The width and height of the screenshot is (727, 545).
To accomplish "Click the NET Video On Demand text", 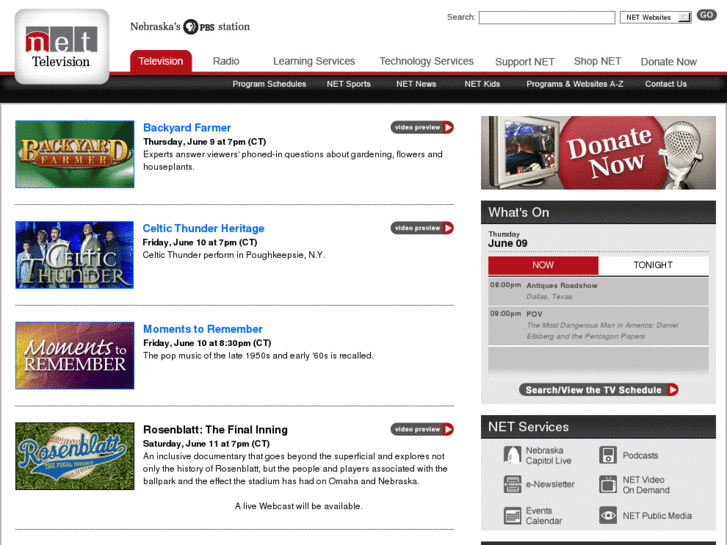I will tap(646, 485).
